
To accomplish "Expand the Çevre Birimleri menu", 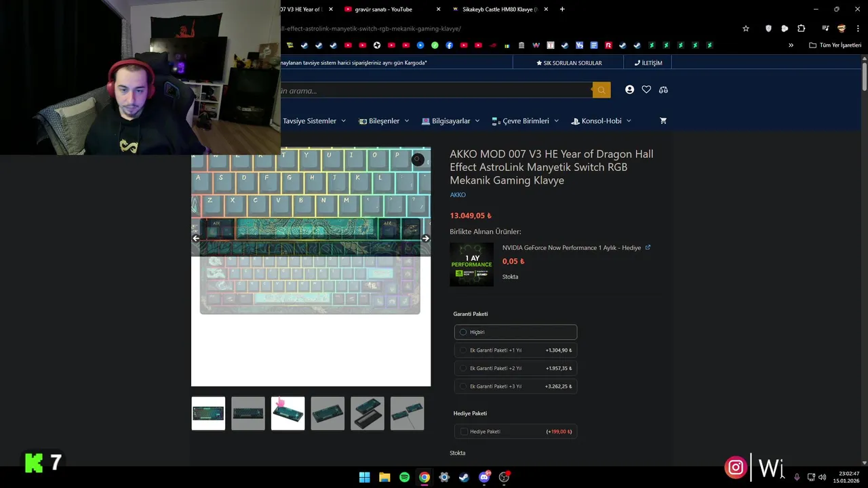I will [526, 121].
